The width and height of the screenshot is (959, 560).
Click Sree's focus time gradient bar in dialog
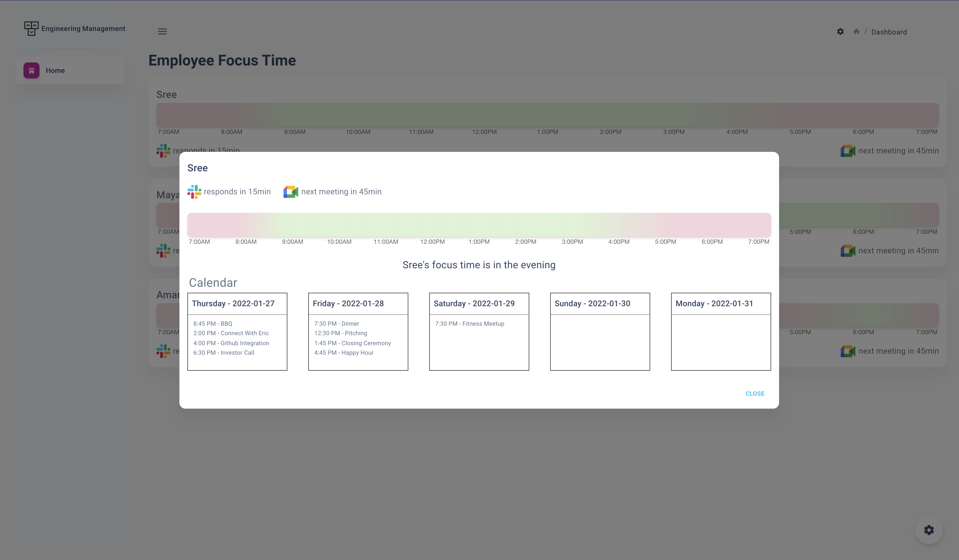(479, 225)
